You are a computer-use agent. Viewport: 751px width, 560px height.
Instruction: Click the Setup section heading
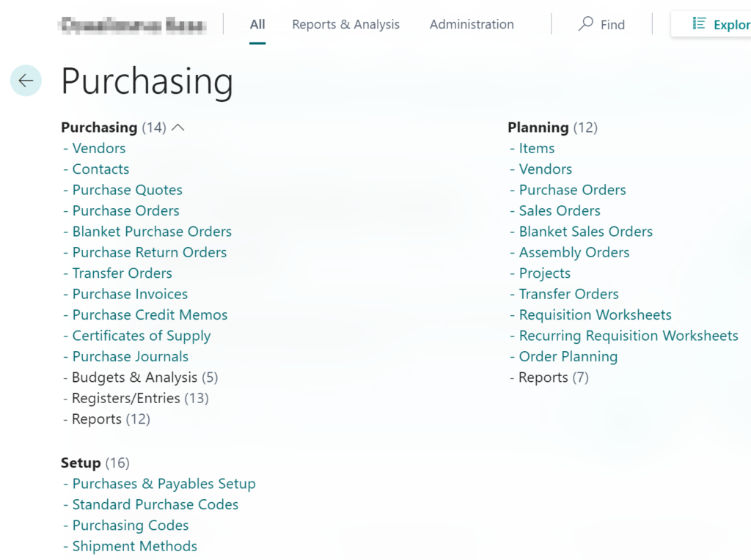(x=81, y=463)
